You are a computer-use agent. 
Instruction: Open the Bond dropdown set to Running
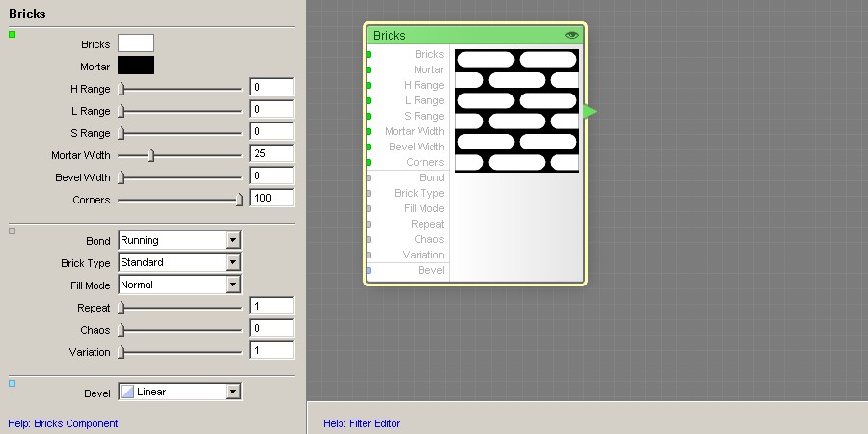(x=232, y=240)
